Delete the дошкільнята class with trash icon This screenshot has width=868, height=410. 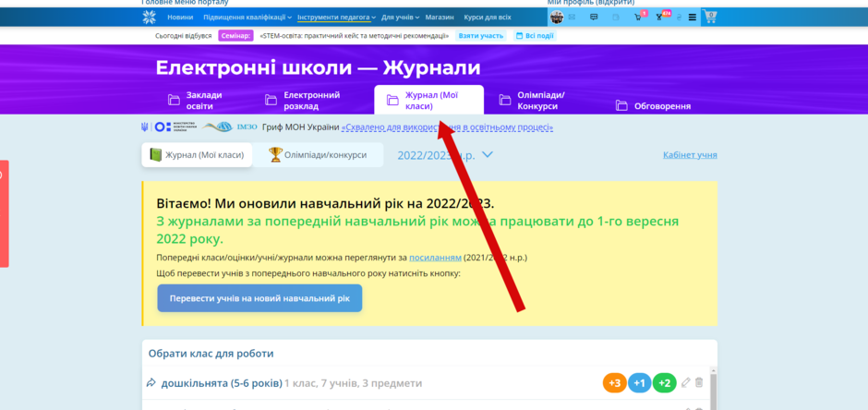coord(699,382)
